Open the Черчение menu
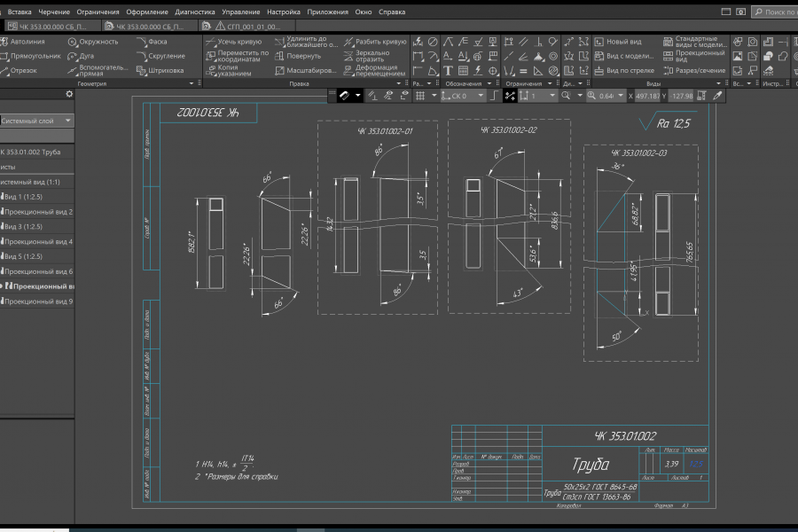The height and width of the screenshot is (532, 798). pos(54,12)
